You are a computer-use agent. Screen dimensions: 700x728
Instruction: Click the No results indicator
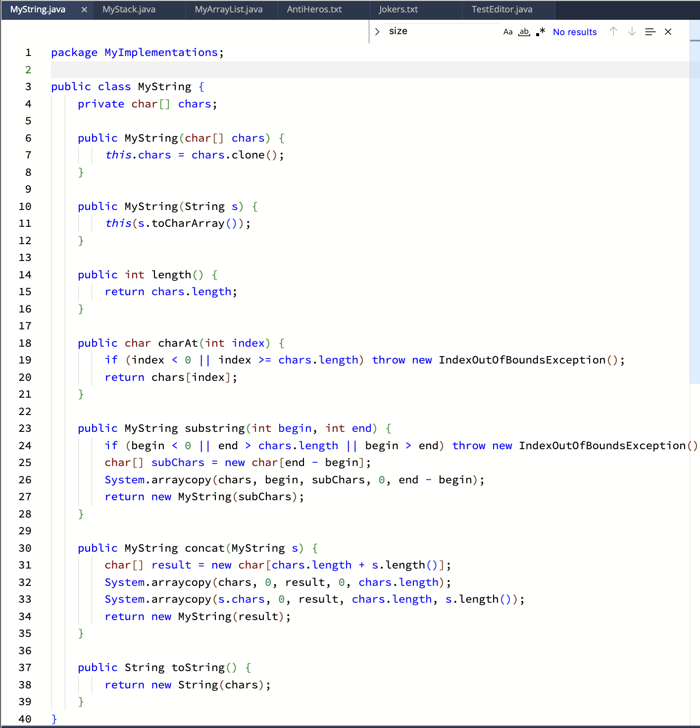point(575,32)
